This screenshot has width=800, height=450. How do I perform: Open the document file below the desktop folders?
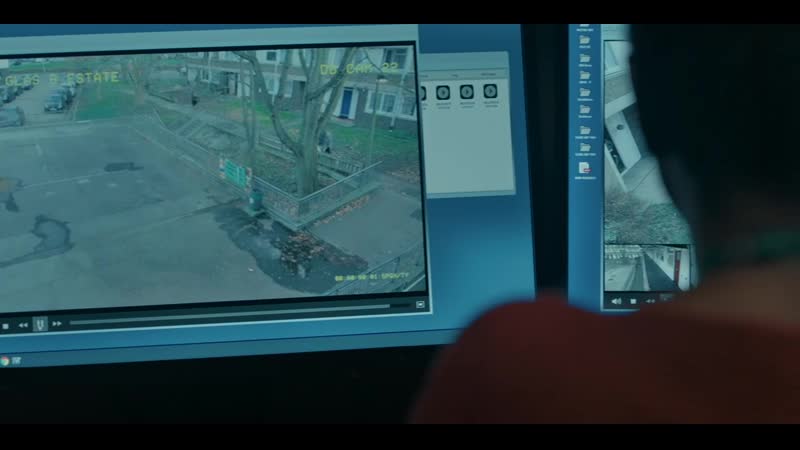[x=585, y=168]
